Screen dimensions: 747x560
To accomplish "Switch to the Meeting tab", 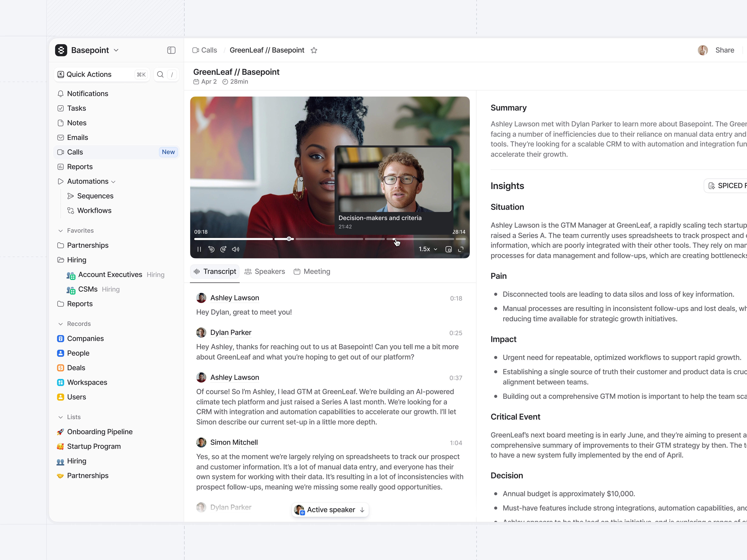I will point(312,271).
